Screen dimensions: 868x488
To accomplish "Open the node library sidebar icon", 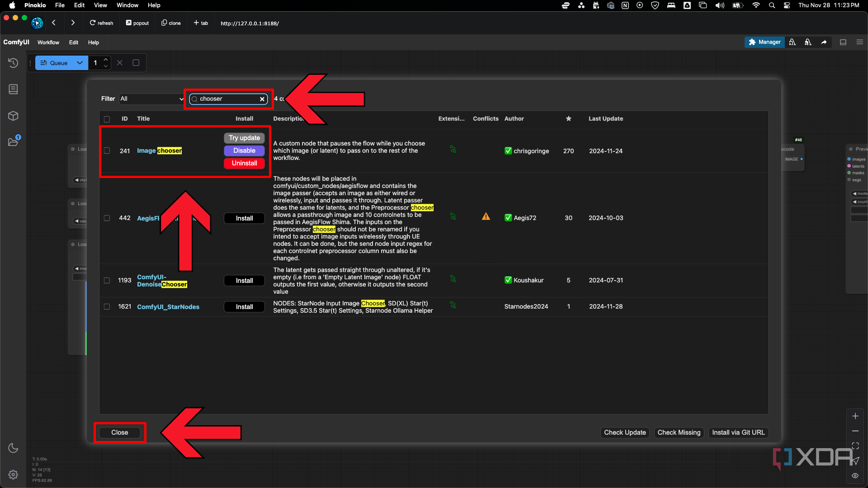I will pyautogui.click(x=13, y=89).
